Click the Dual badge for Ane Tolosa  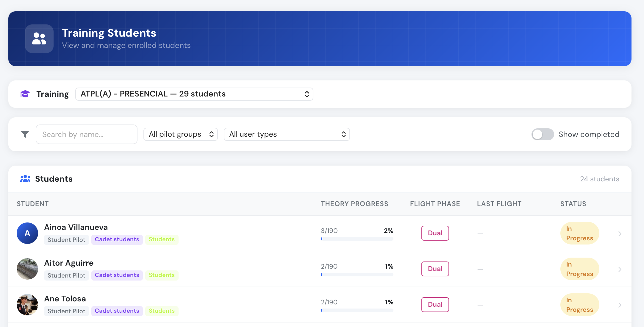click(x=435, y=305)
